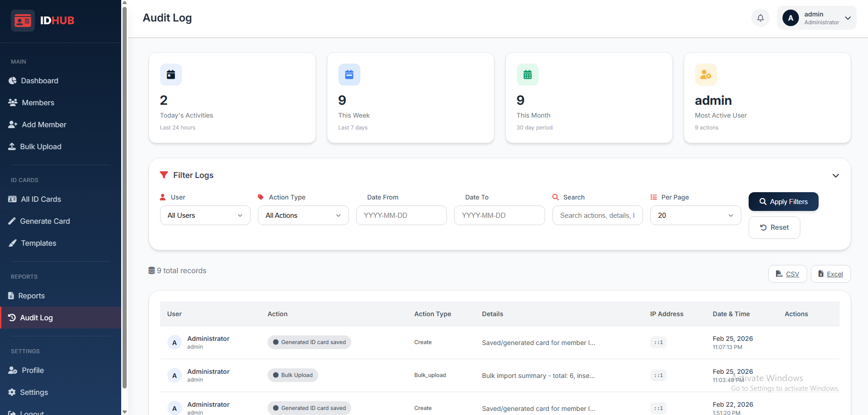Click the This Month calendar icon
This screenshot has height=415, width=868.
pos(527,75)
